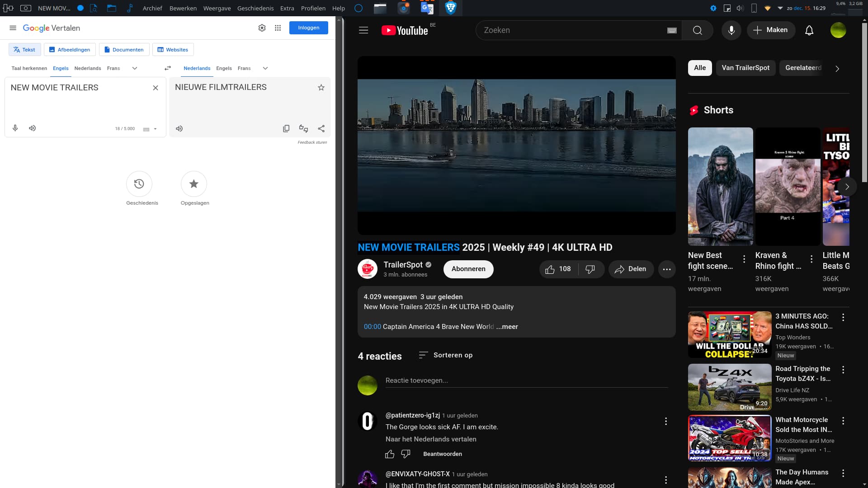The image size is (868, 488).
Task: Open on-screen keyboard in YouTube search
Action: pyautogui.click(x=672, y=31)
